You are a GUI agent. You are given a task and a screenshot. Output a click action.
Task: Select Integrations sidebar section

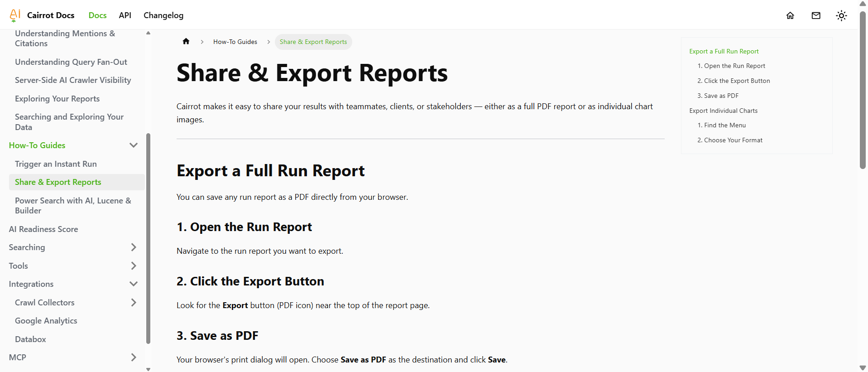point(31,284)
